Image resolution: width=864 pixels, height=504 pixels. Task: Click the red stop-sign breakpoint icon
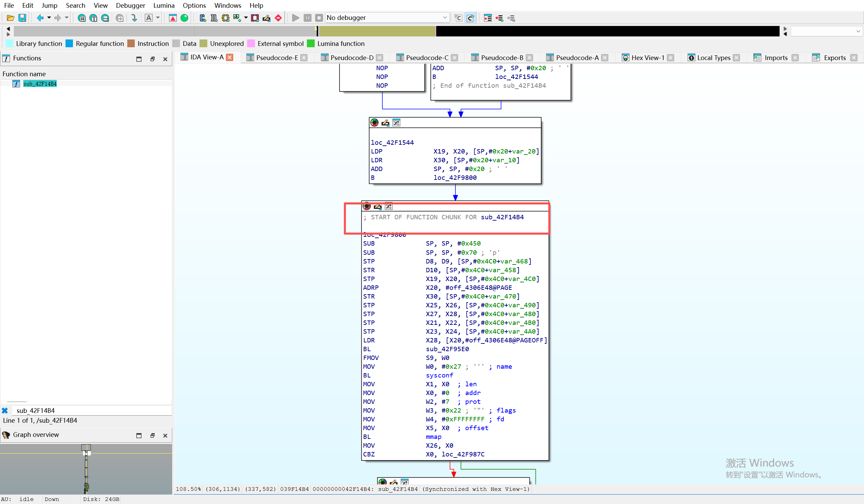[x=279, y=18]
